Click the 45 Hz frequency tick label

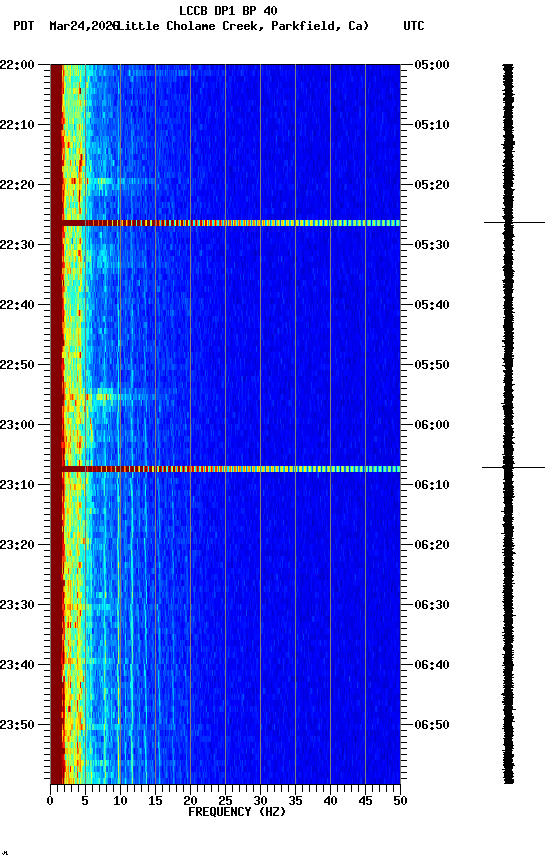(x=365, y=801)
